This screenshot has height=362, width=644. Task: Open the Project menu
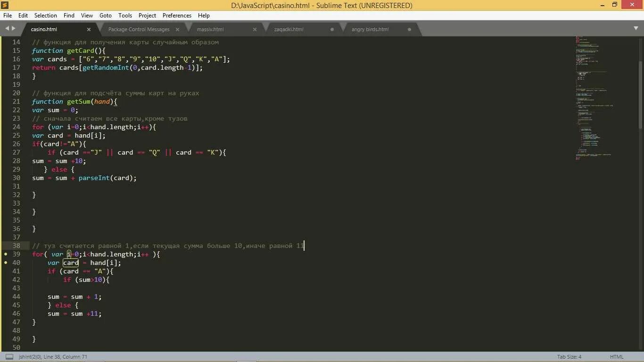[x=147, y=16]
